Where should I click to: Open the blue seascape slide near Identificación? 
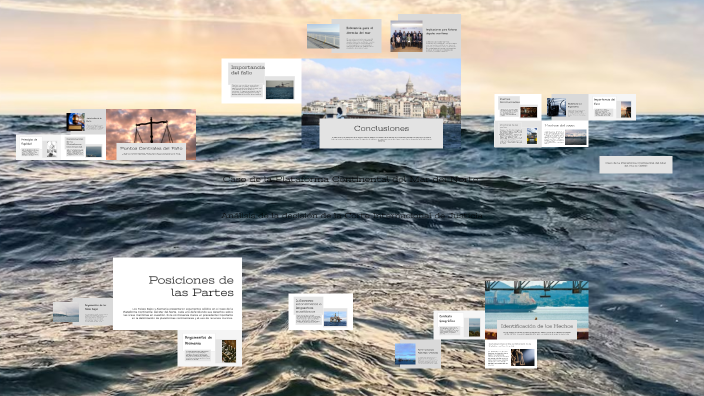(x=418, y=354)
